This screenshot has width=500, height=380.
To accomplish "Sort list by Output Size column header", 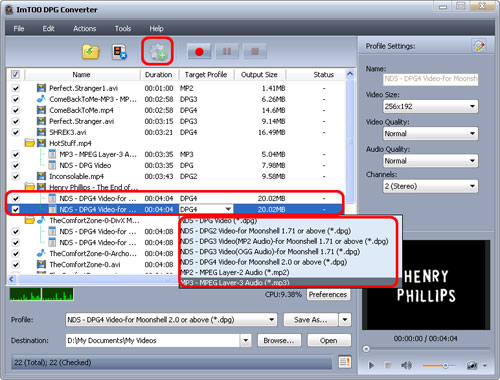I will pos(259,74).
